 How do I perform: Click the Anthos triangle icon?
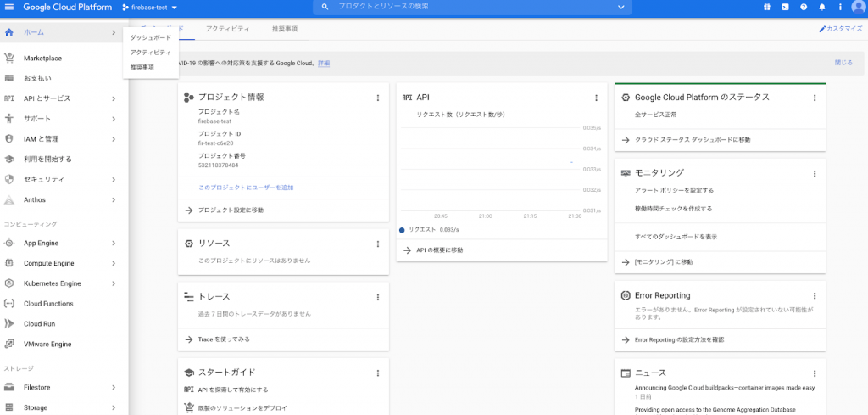(x=8, y=199)
